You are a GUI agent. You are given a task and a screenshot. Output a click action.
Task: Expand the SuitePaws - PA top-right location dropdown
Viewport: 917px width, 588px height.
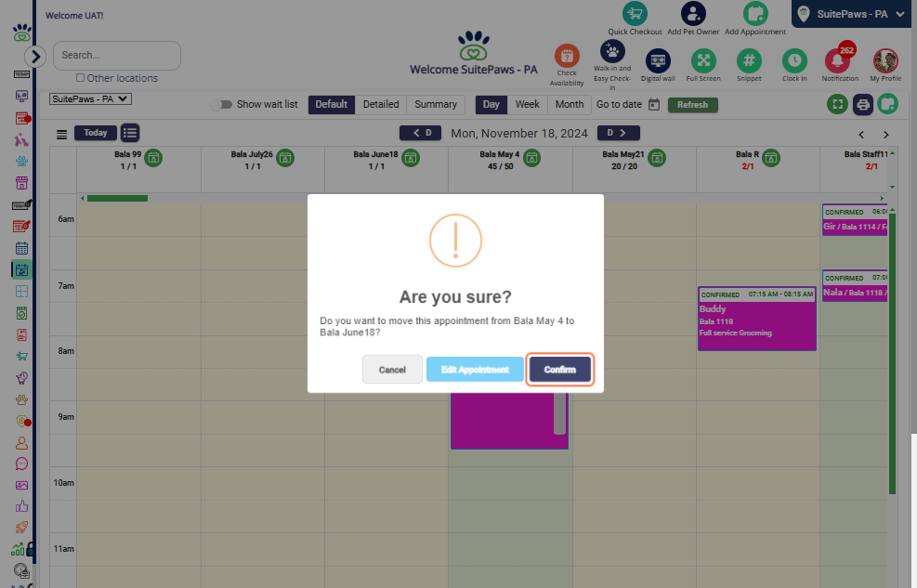(x=853, y=14)
